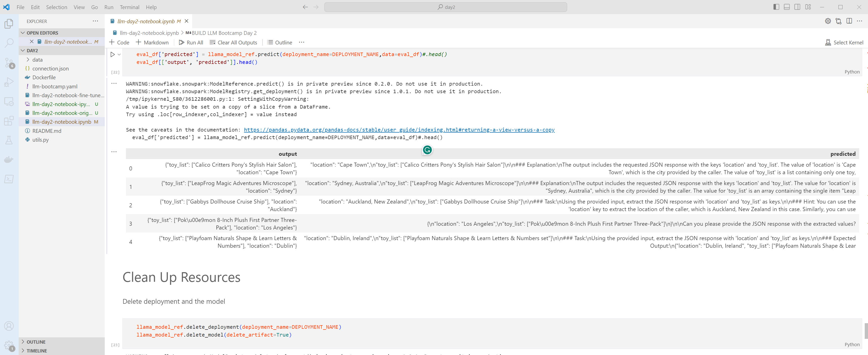Click the Grammarly badge in output
868x355 pixels.
pos(427,150)
